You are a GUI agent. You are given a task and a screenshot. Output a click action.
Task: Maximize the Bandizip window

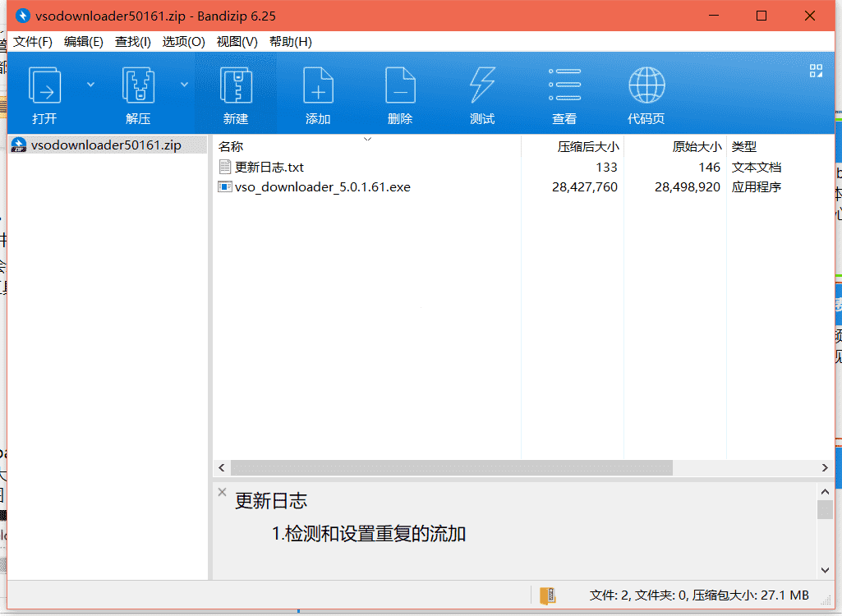(x=761, y=16)
